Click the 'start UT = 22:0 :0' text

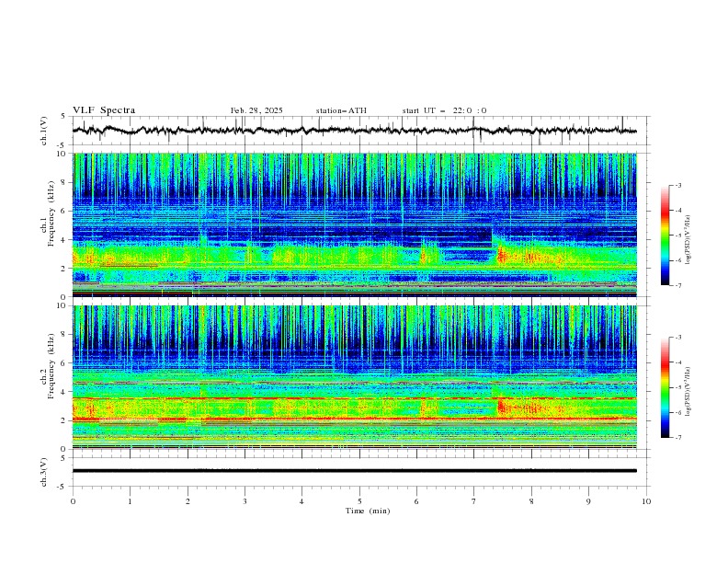444,110
